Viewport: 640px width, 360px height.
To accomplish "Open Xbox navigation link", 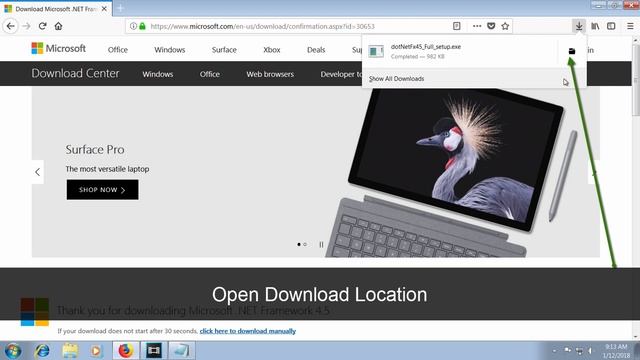I will click(x=271, y=50).
